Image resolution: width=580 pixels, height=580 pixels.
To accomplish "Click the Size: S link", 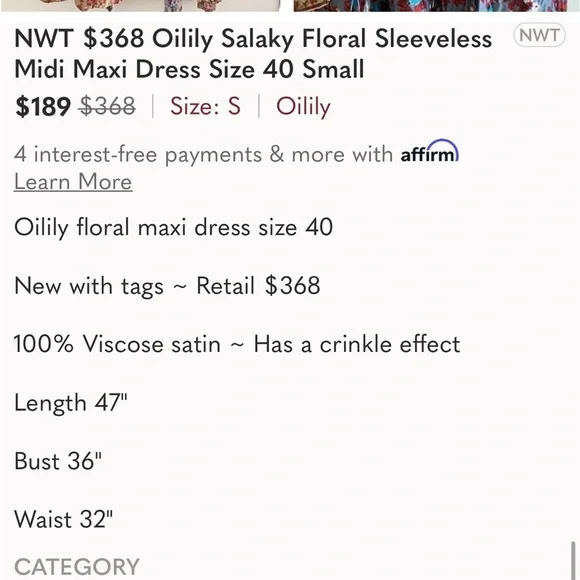I will pos(205,106).
